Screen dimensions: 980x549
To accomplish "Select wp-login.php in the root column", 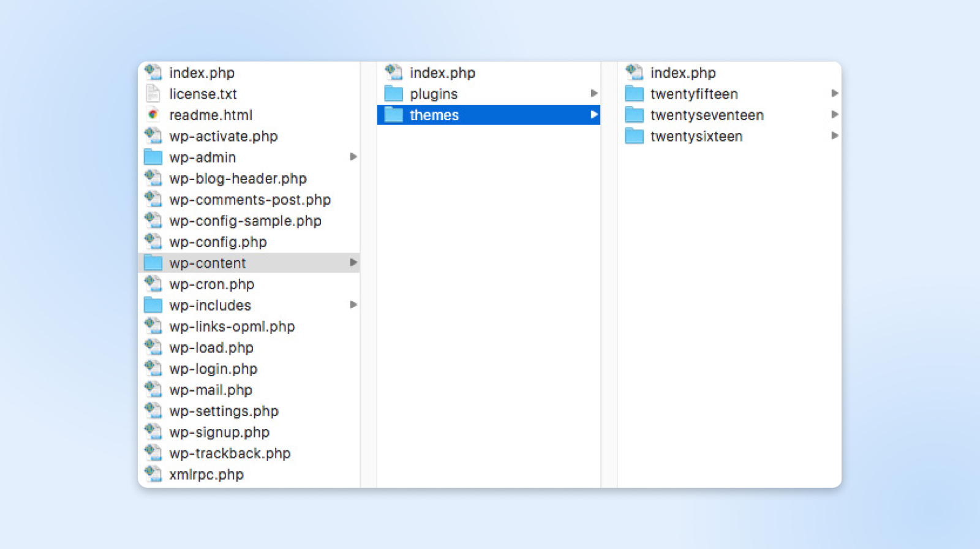I will pyautogui.click(x=213, y=369).
